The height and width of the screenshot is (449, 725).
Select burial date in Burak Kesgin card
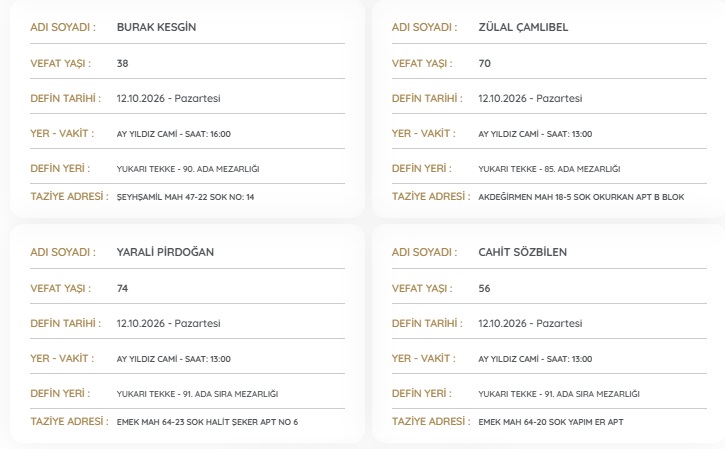[168, 98]
